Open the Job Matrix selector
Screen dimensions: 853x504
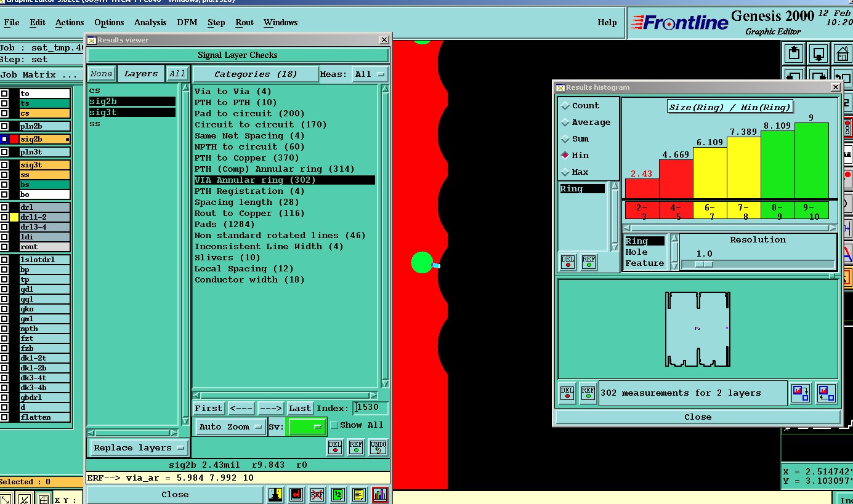[39, 75]
